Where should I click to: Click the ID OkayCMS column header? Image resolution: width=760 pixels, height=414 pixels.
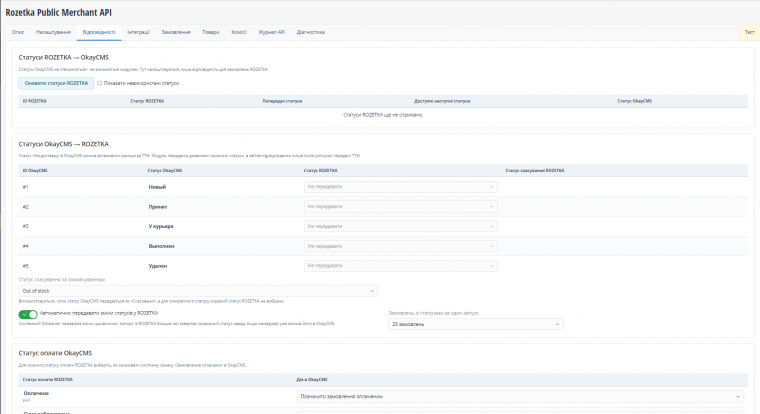(35, 171)
